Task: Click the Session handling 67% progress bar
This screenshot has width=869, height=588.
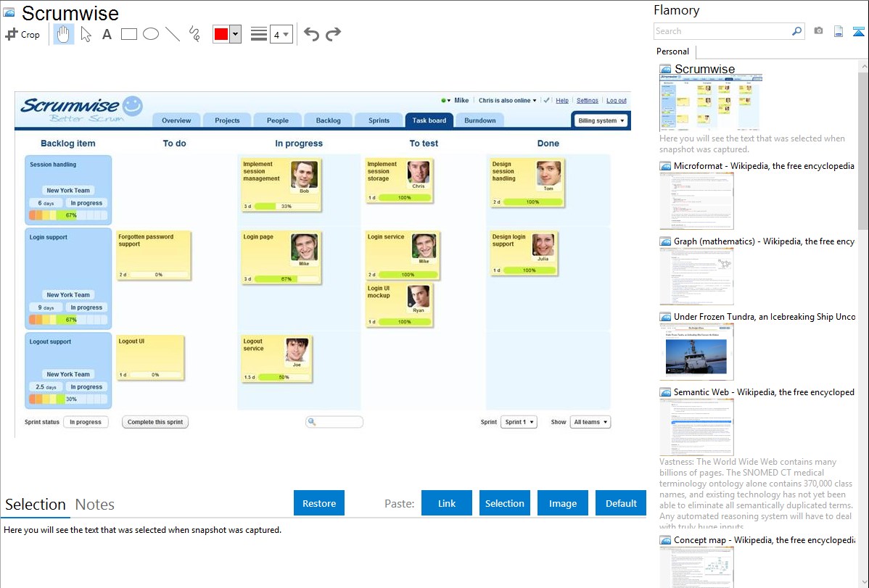Action: (x=68, y=215)
